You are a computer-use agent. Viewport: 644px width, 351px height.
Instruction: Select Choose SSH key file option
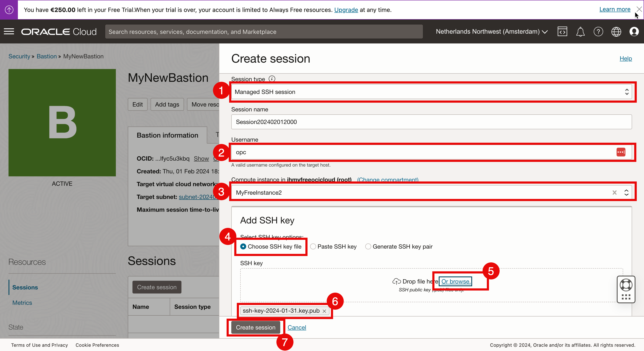[x=243, y=246]
